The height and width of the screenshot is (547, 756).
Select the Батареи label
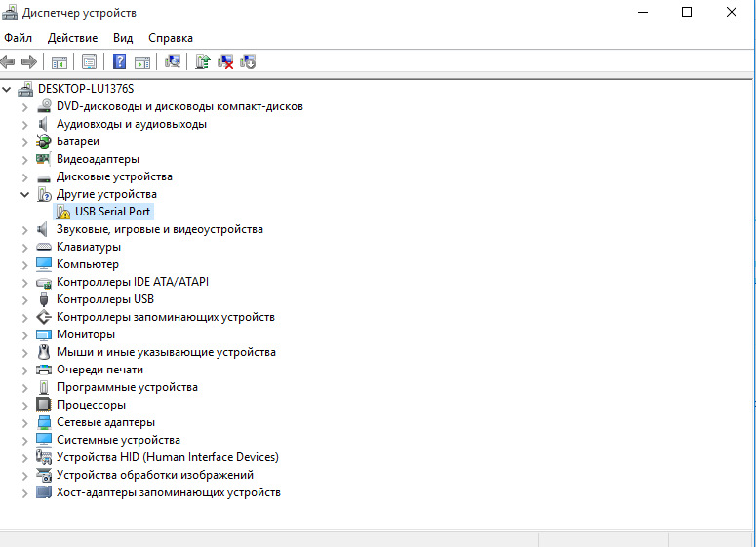[x=78, y=141]
